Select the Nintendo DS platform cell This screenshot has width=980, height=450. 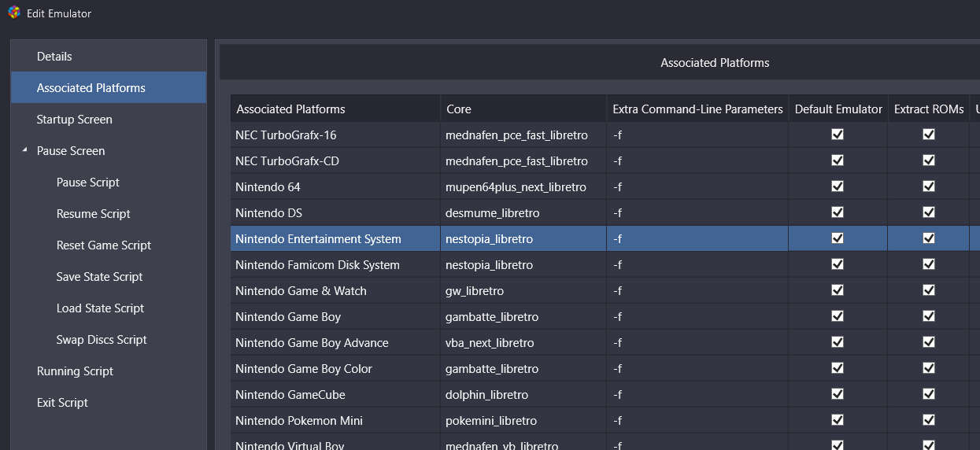[335, 212]
